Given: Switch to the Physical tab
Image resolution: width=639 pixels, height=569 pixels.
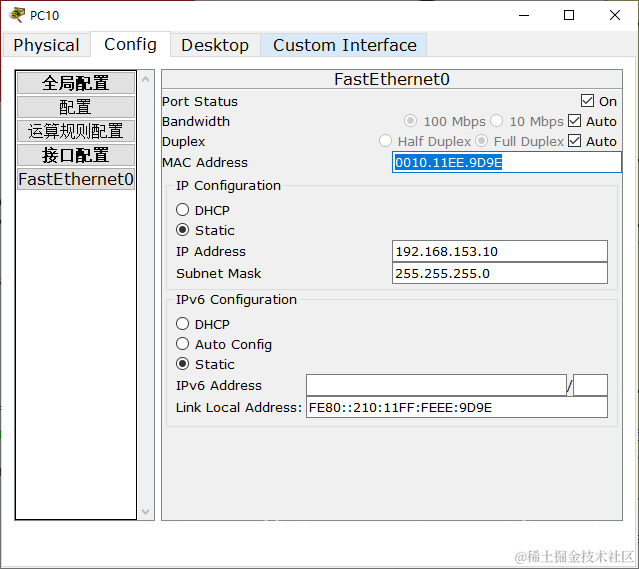Looking at the screenshot, I should click(x=46, y=45).
